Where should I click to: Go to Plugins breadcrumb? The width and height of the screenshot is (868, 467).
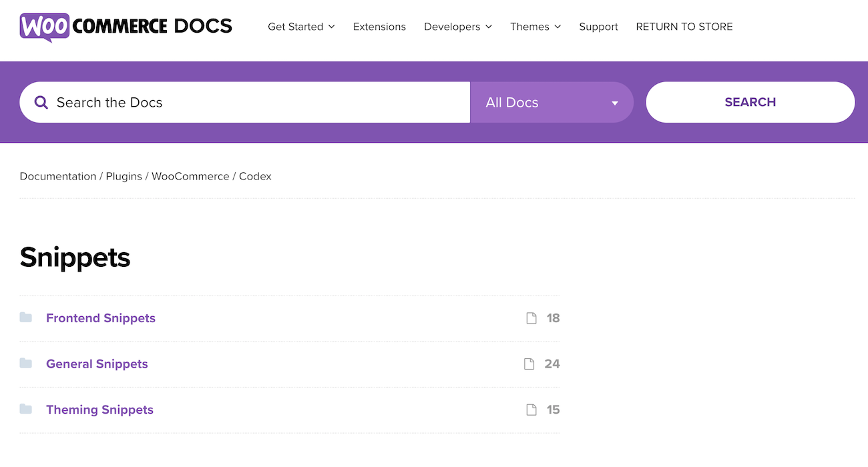coord(124,176)
